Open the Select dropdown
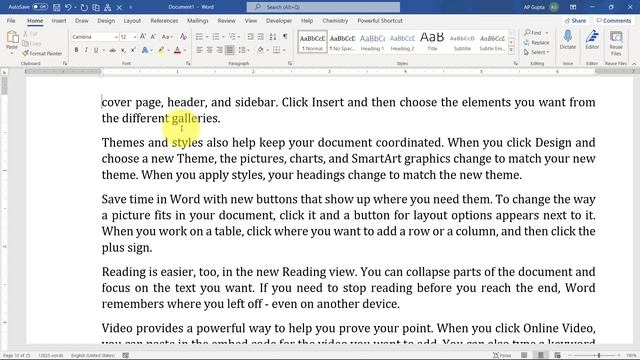This screenshot has width=640, height=360. [537, 52]
